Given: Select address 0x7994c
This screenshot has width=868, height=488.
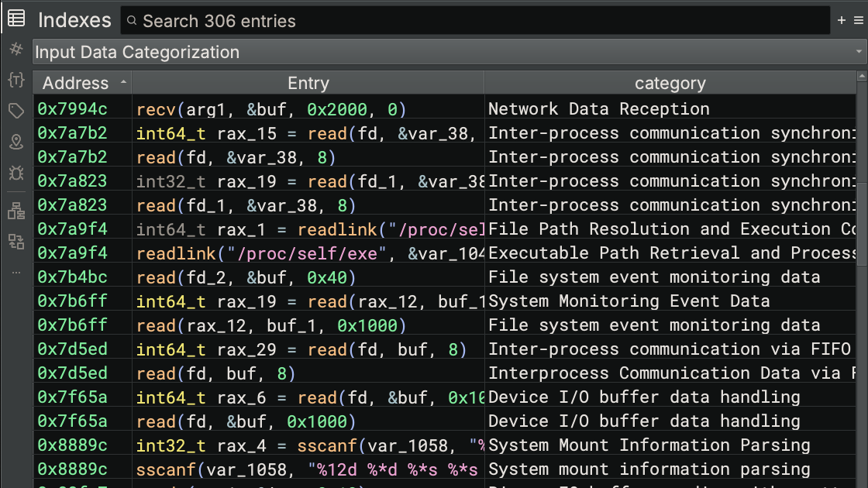Looking at the screenshot, I should (73, 109).
